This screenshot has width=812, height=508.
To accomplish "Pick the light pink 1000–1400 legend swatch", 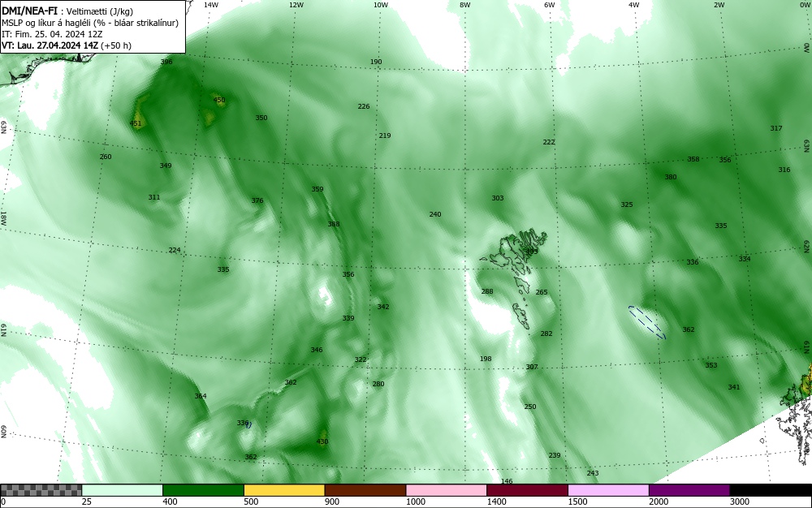I will 447,490.
